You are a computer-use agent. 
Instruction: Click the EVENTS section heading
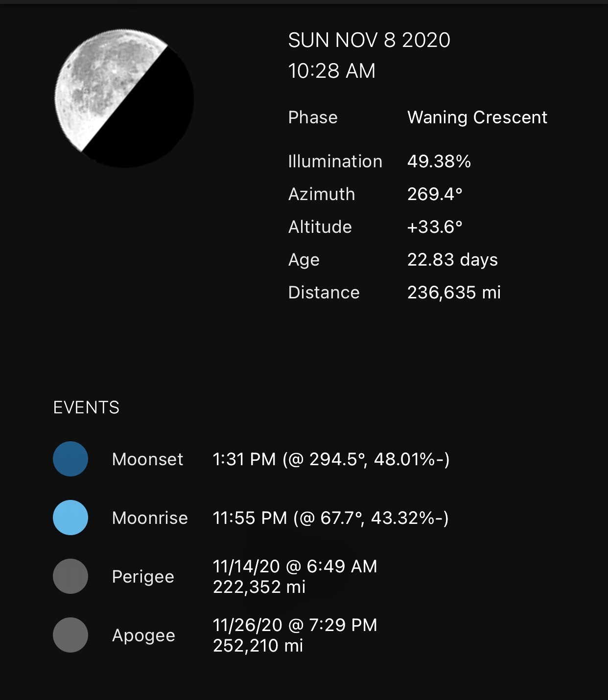click(86, 407)
